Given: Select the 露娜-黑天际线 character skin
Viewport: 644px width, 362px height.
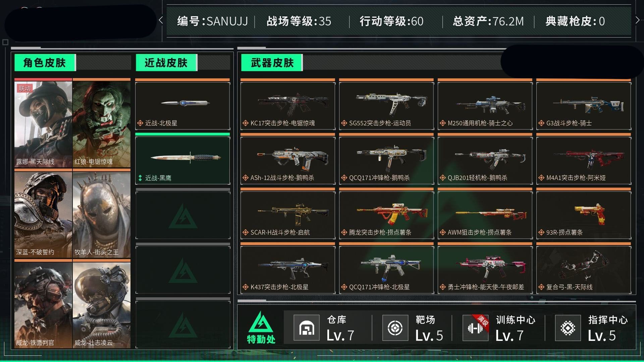Looking at the screenshot, I should point(43,124).
